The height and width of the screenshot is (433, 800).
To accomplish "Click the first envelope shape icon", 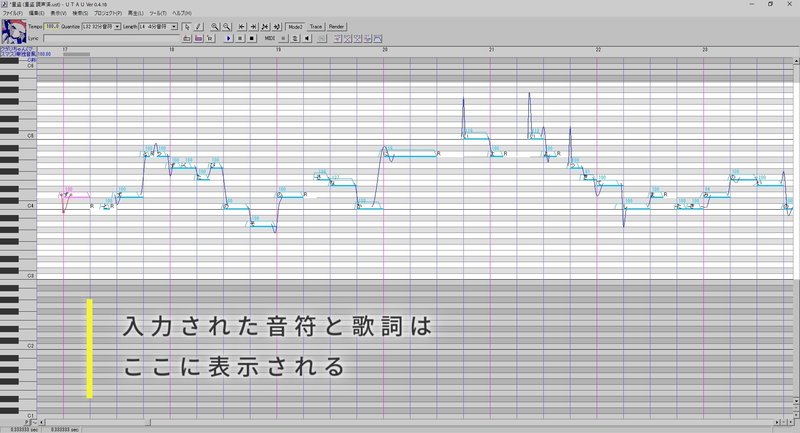I will 338,39.
